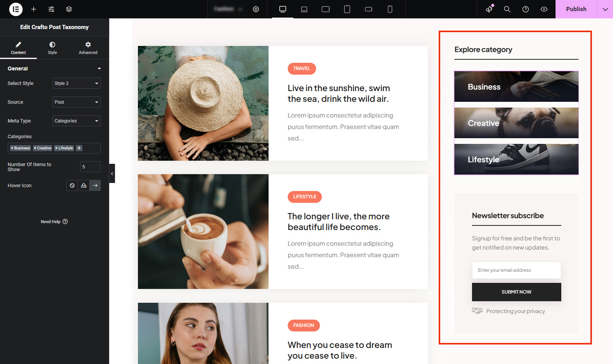Switch to the Style tab
The height and width of the screenshot is (364, 613).
click(x=52, y=48)
